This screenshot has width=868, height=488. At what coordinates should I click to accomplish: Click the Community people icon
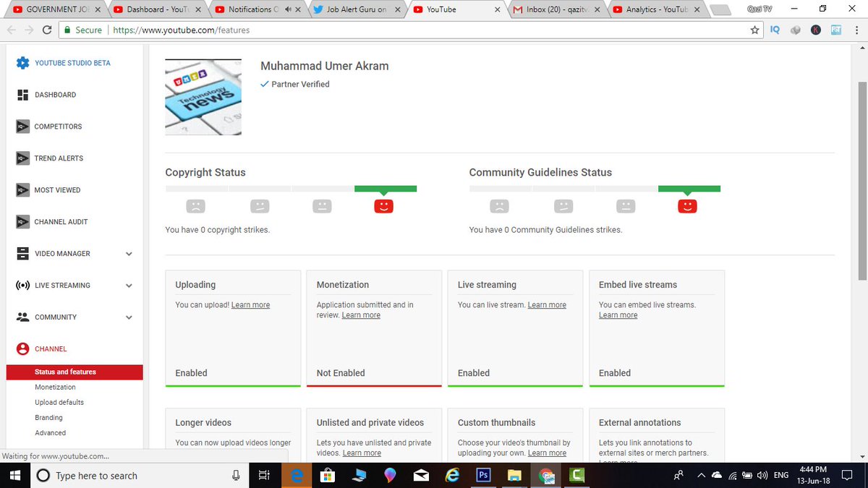click(x=22, y=317)
